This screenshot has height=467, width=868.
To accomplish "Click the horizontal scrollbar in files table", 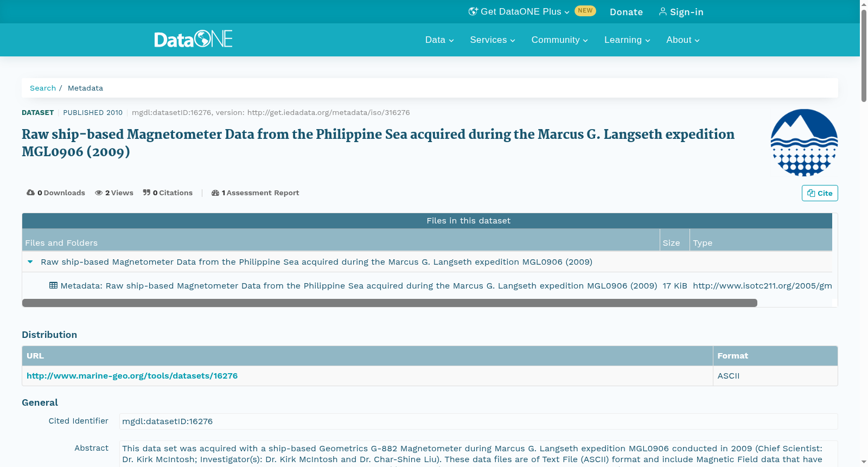I will click(x=390, y=303).
